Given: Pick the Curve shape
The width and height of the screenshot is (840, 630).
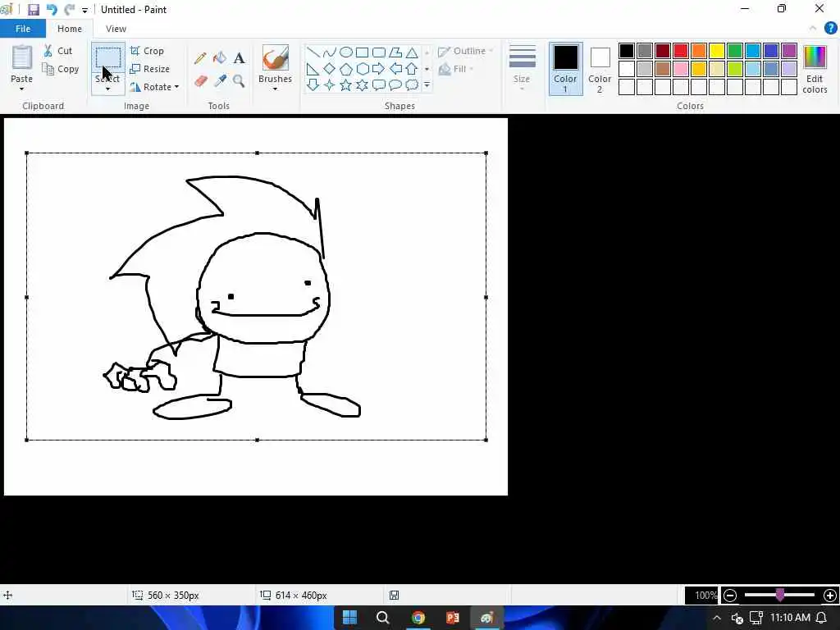Looking at the screenshot, I should pos(330,52).
